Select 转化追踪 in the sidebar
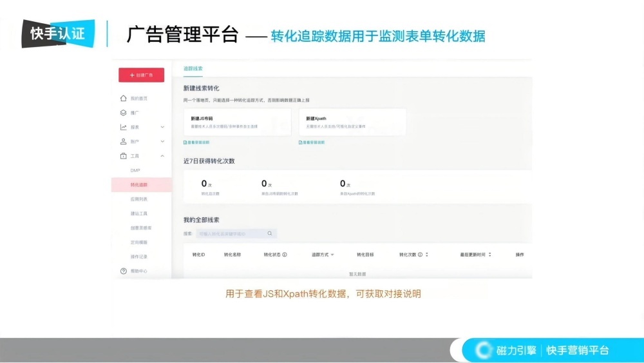644x363 pixels. [141, 184]
